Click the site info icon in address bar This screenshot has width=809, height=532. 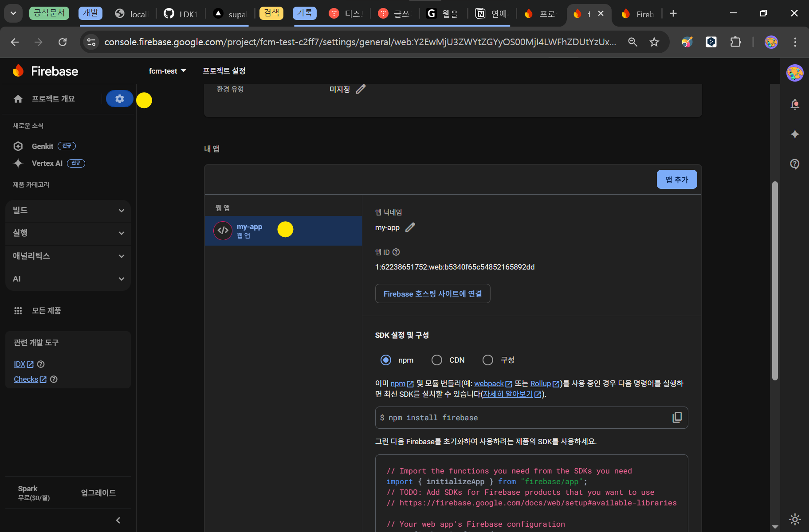pyautogui.click(x=91, y=42)
